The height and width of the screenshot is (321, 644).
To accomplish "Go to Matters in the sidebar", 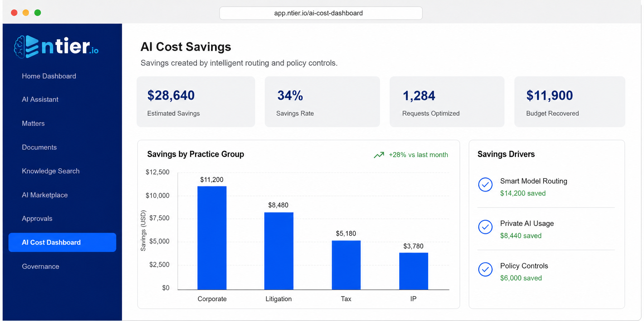I will [33, 123].
